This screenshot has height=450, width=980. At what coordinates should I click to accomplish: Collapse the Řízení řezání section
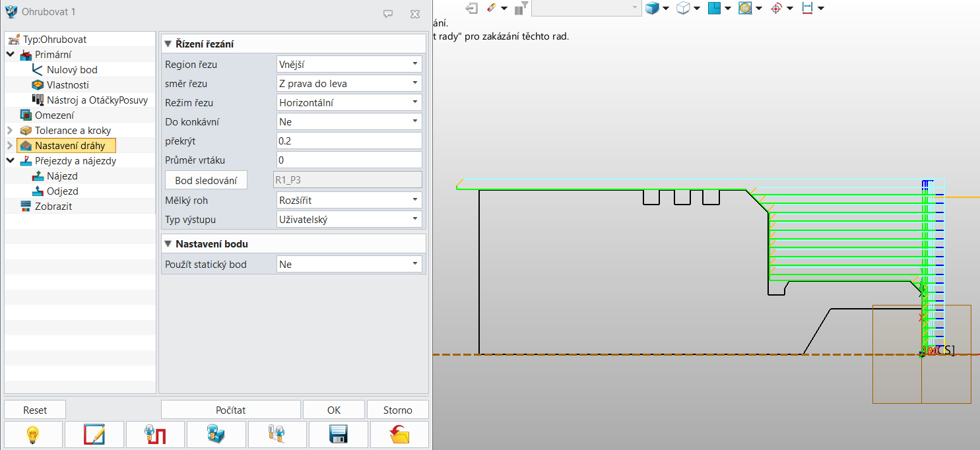[168, 44]
